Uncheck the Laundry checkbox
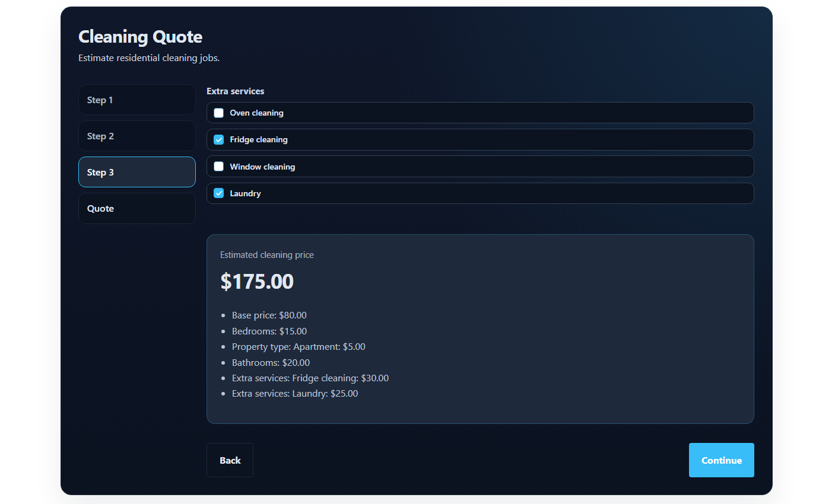Screen dimensions: 835x504 click(219, 193)
